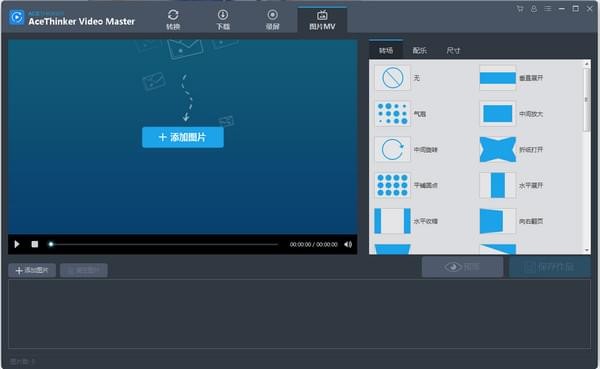The image size is (600, 369).
Task: Click the save work button
Action: tap(549, 267)
